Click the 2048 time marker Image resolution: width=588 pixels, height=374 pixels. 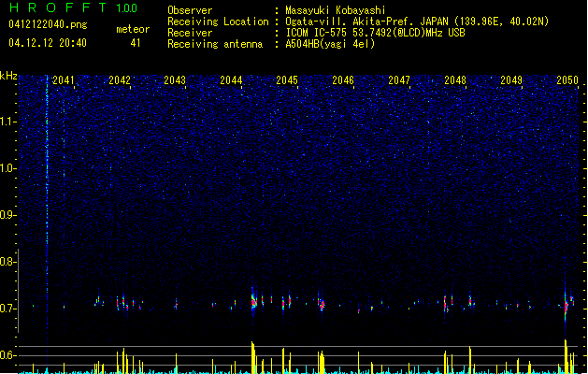(x=455, y=80)
